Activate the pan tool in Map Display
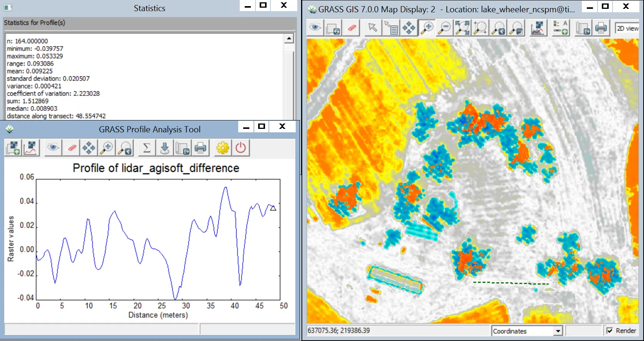The height and width of the screenshot is (341, 644). (408, 28)
